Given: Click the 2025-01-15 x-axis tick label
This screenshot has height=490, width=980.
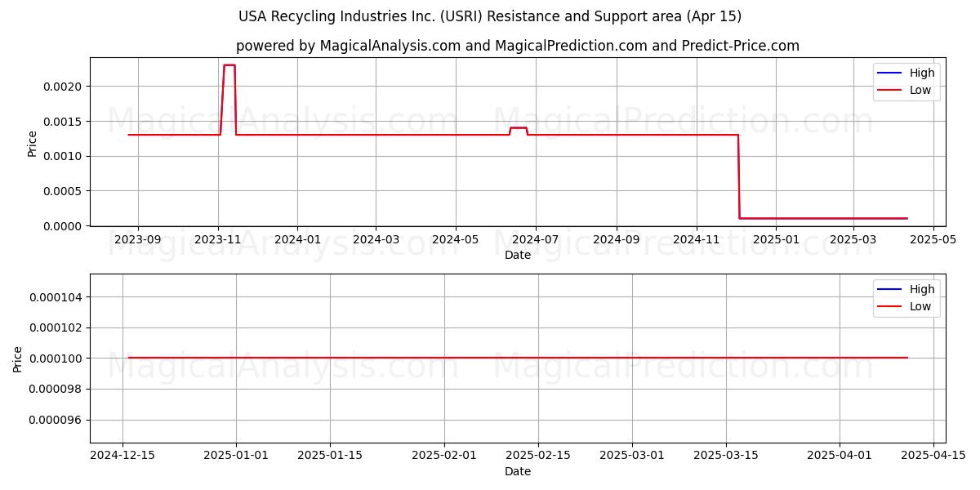Looking at the screenshot, I should [x=330, y=457].
